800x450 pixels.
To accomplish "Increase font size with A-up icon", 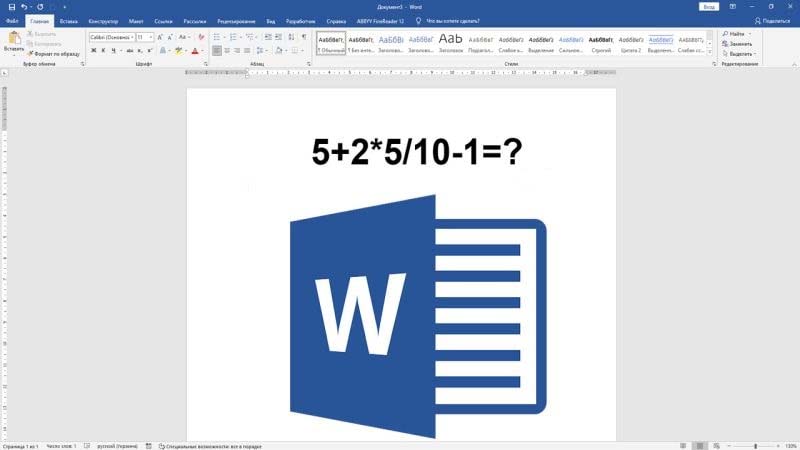I will click(160, 37).
